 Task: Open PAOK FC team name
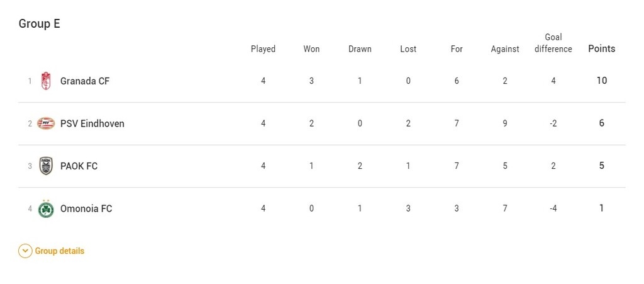(79, 166)
